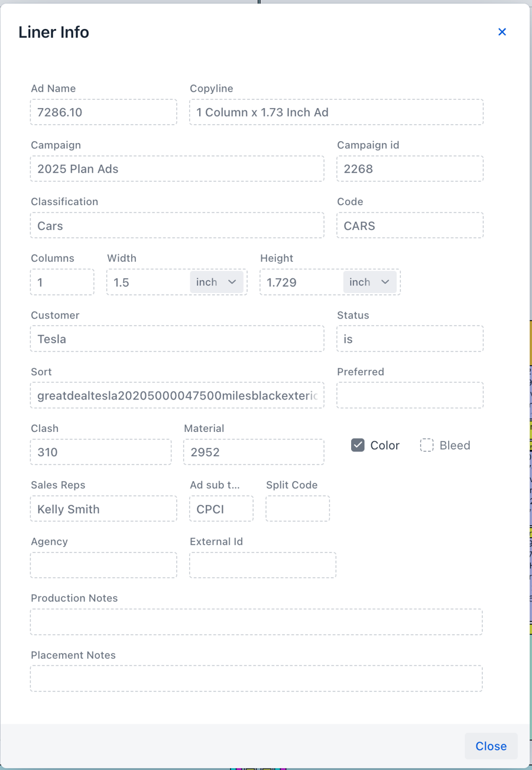532x770 pixels.
Task: Click the Ad Name field
Action: [x=103, y=112]
